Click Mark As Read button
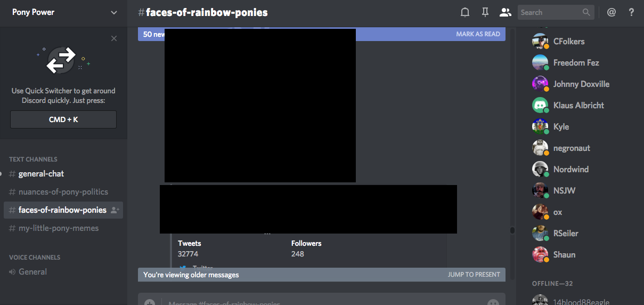The height and width of the screenshot is (305, 644). coord(478,34)
